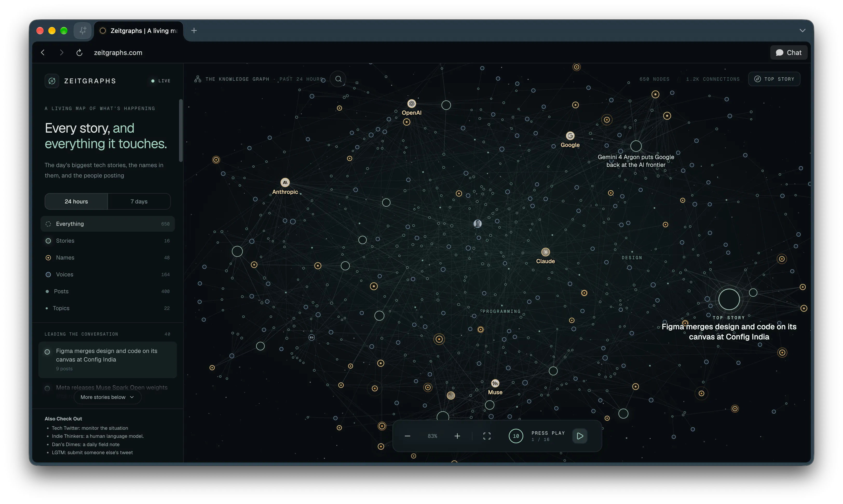Go back in browser history
The height and width of the screenshot is (504, 843).
click(x=43, y=53)
